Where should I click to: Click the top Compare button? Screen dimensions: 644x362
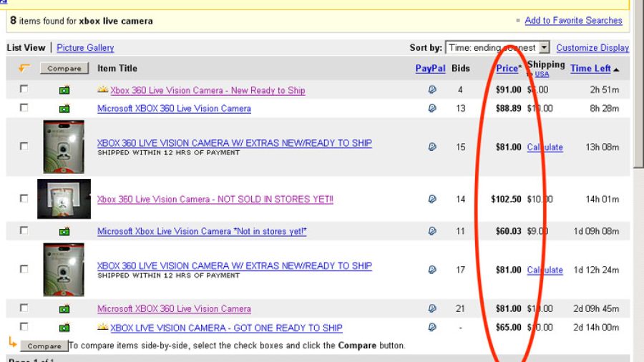click(64, 68)
